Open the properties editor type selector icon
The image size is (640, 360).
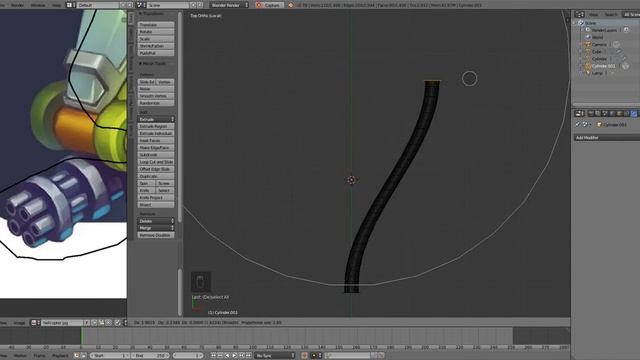579,113
